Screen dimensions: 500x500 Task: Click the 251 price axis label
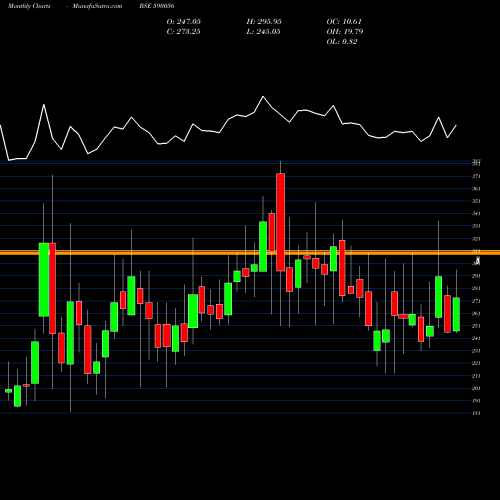coord(476,326)
